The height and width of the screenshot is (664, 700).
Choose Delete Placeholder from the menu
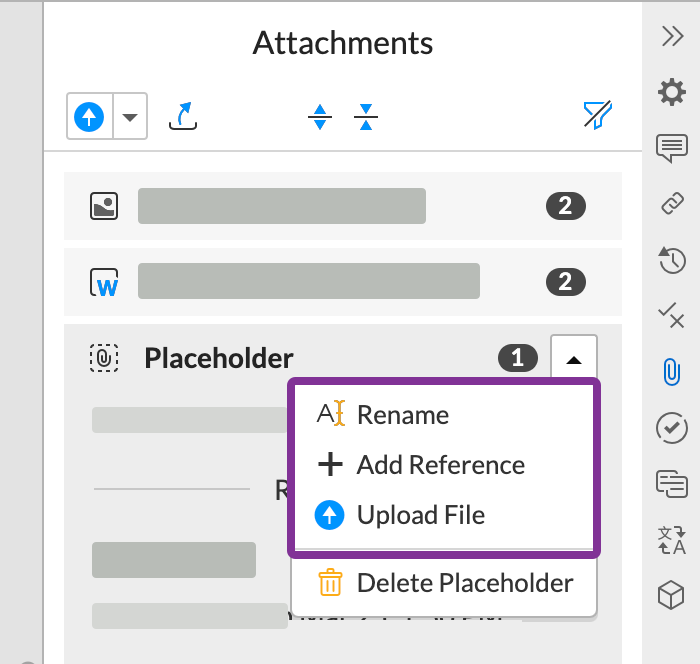coord(444,583)
